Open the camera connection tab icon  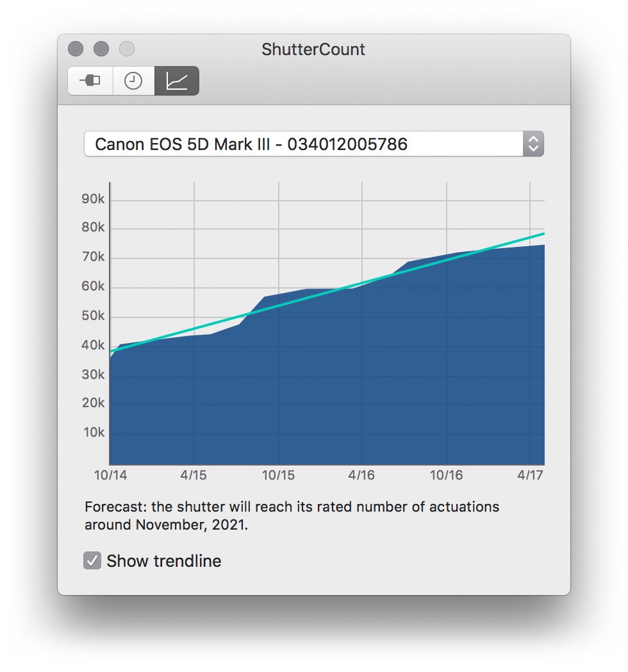[x=90, y=81]
